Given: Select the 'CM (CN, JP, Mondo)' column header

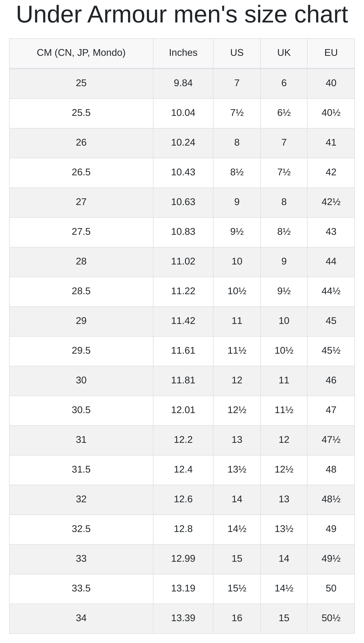Looking at the screenshot, I should [x=81, y=53].
